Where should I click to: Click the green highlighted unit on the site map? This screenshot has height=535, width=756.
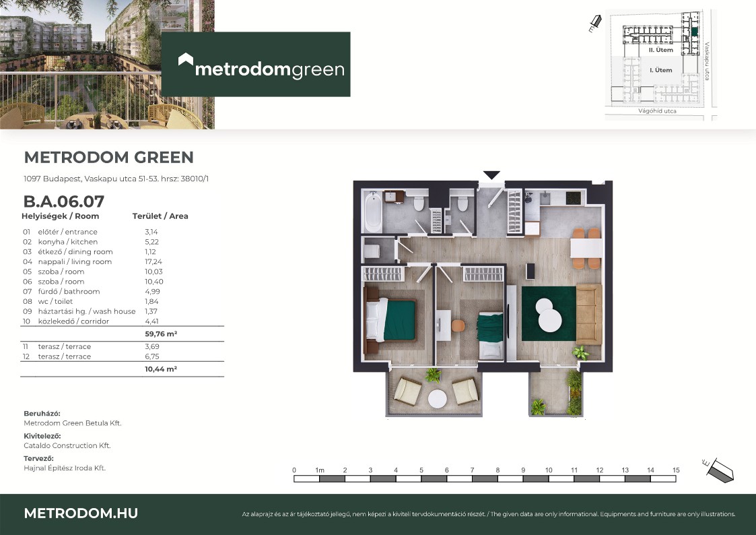(x=694, y=32)
